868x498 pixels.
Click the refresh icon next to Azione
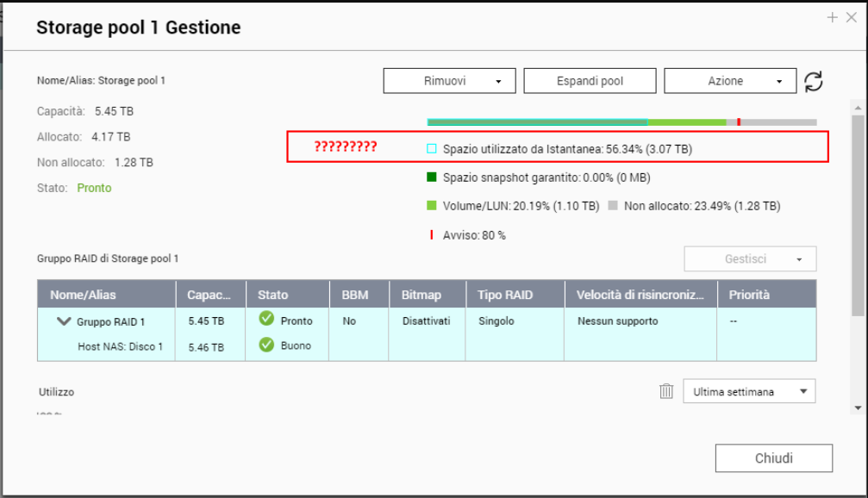[x=813, y=81]
